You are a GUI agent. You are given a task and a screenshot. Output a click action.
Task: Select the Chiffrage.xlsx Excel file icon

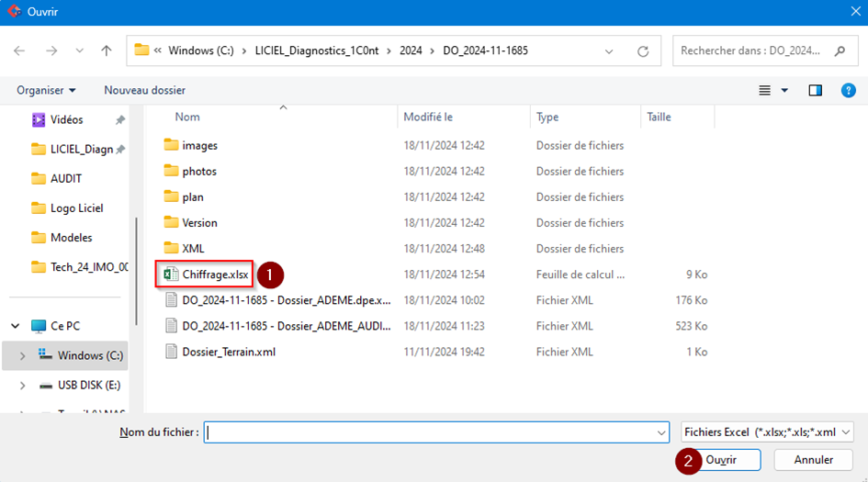click(x=171, y=274)
